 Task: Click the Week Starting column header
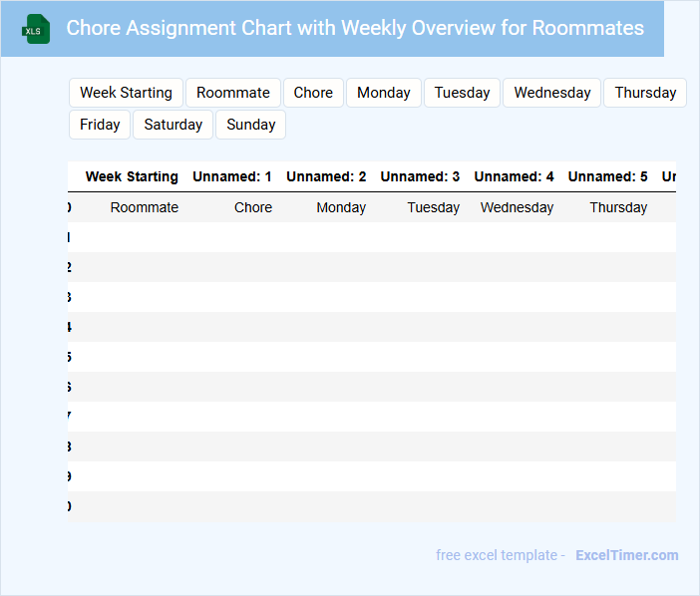point(132,176)
